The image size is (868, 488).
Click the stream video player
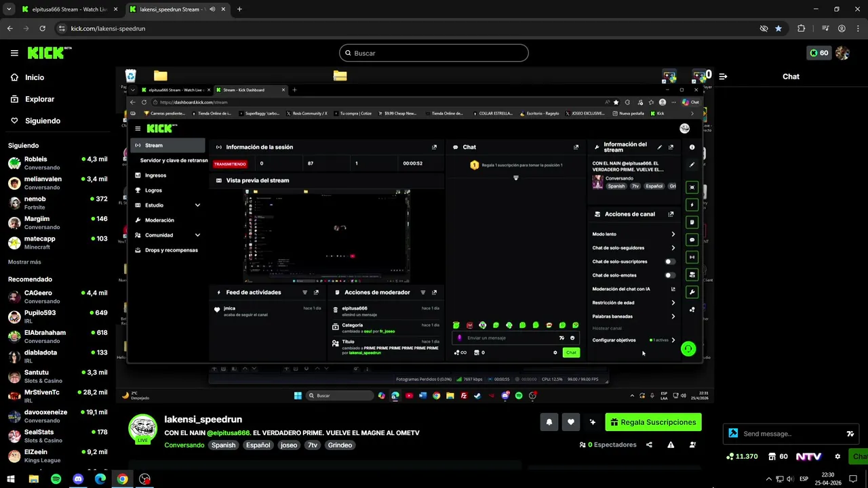[414, 235]
